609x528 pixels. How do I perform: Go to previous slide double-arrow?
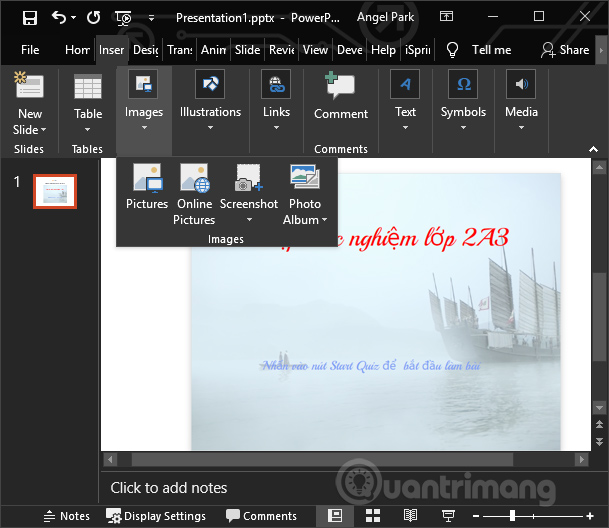pyautogui.click(x=599, y=425)
